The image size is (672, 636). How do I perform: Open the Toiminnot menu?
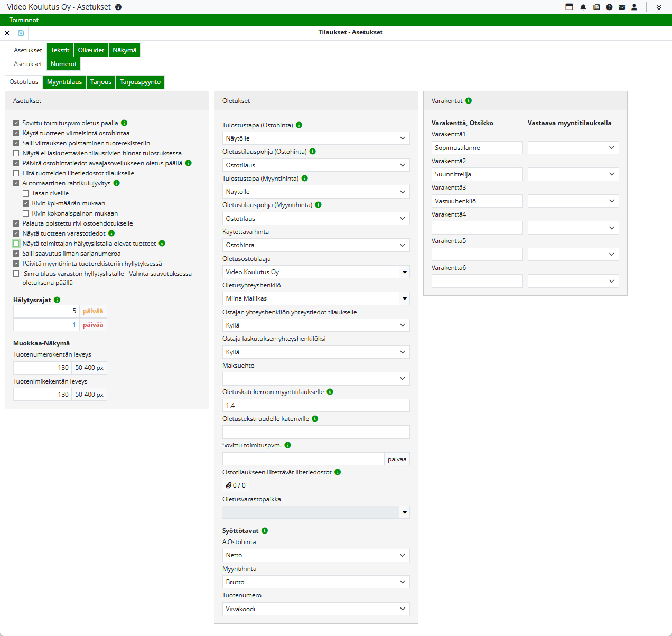pos(24,20)
